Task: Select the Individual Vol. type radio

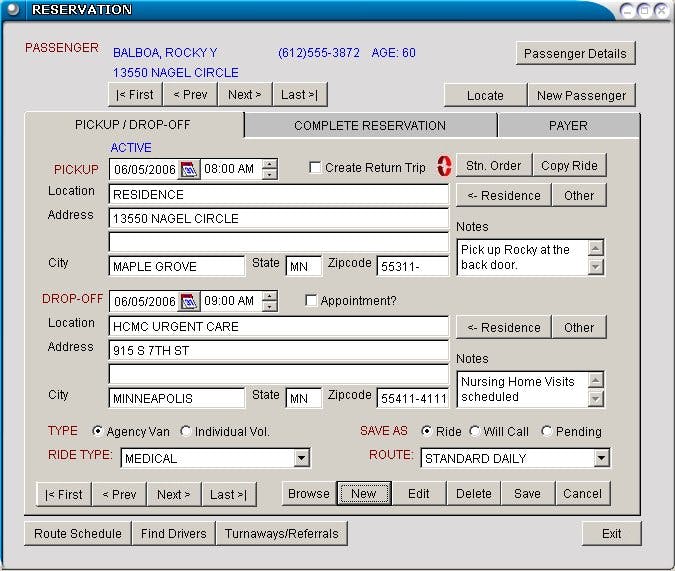Action: 186,431
